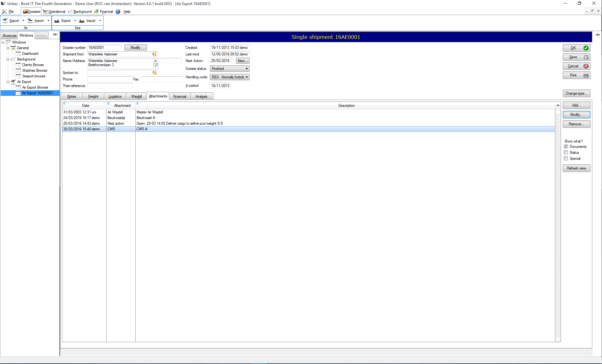Click the Add... attachment button
Viewport: 602px width, 364px height.
tap(576, 105)
